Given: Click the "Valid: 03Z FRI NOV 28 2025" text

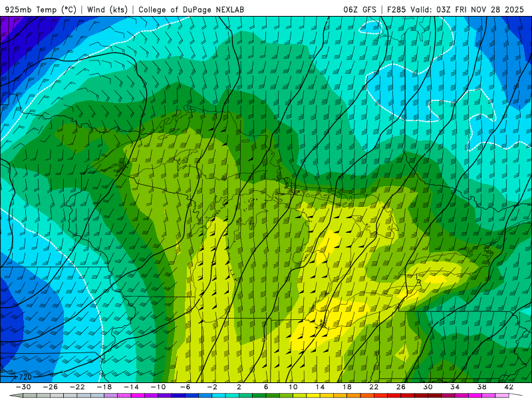Looking at the screenshot, I should [x=467, y=9].
